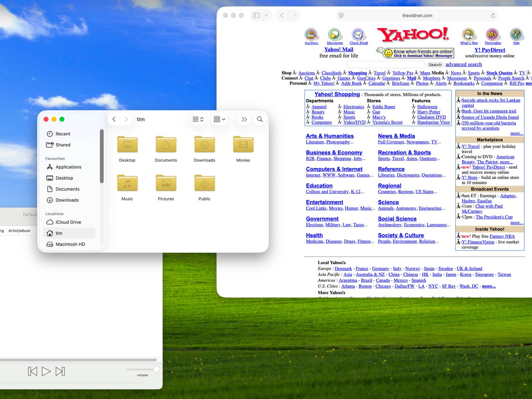Select iCloud Drive in sidebar
532x399 pixels.
click(68, 222)
